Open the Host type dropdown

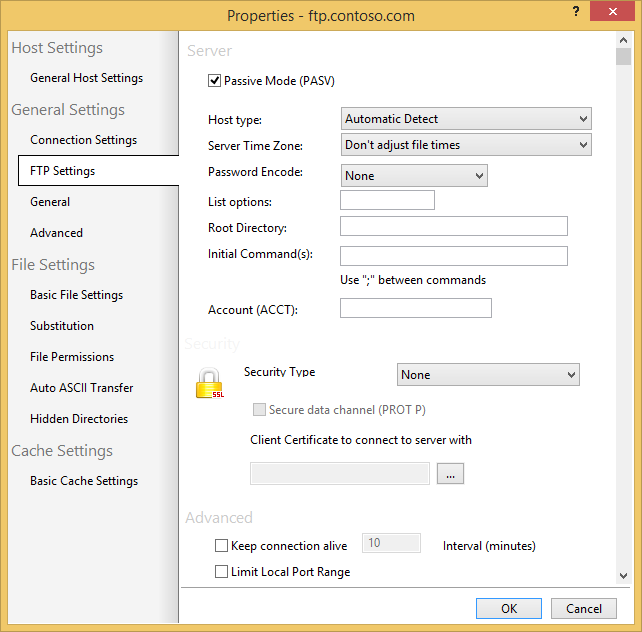(x=466, y=119)
